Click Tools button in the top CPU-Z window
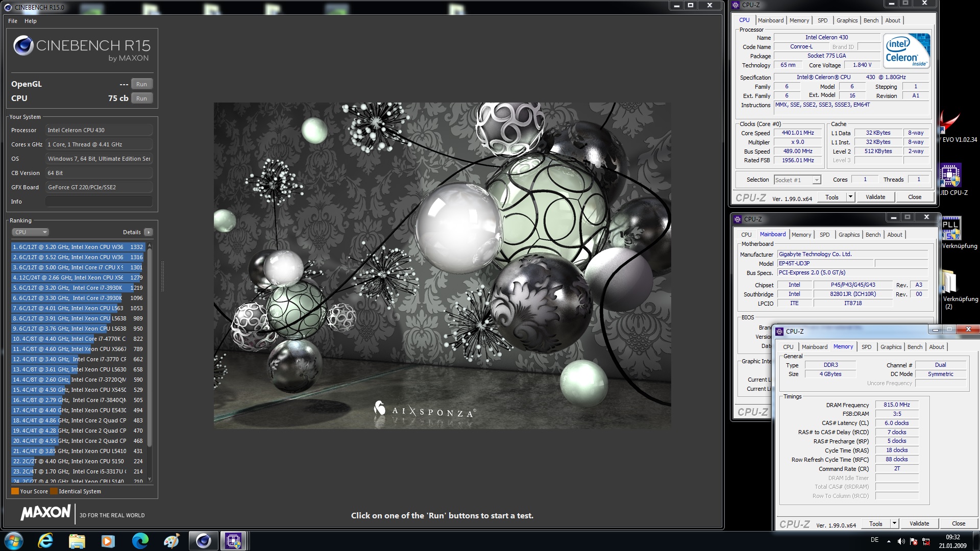980x551 pixels. point(832,197)
